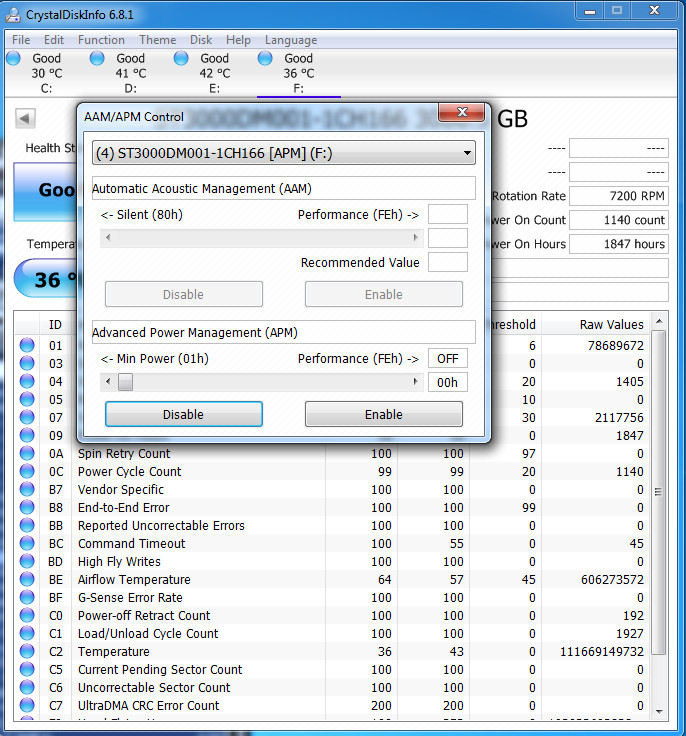Screen dimensions: 686x736
Task: Open the Theme menu
Action: click(158, 40)
